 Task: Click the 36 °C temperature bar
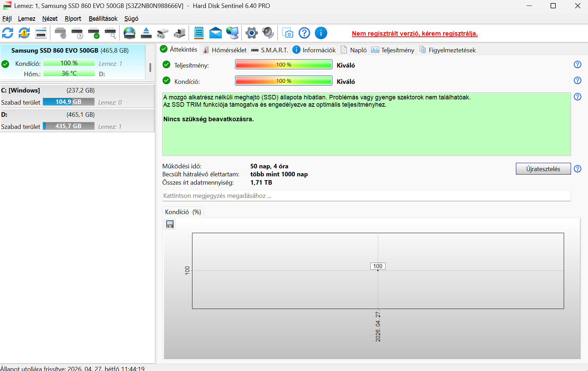click(69, 73)
